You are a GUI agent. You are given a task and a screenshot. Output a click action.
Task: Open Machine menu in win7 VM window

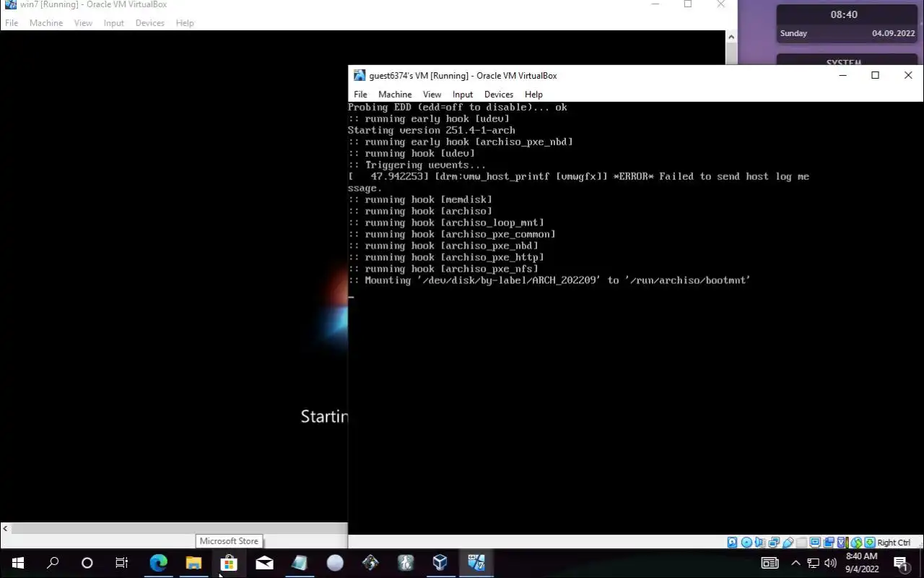pyautogui.click(x=46, y=23)
